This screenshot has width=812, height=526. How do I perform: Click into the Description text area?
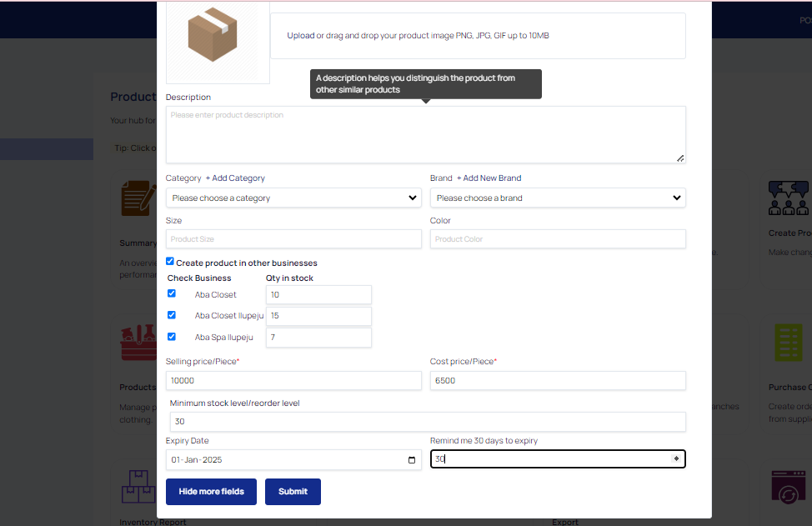pos(425,135)
